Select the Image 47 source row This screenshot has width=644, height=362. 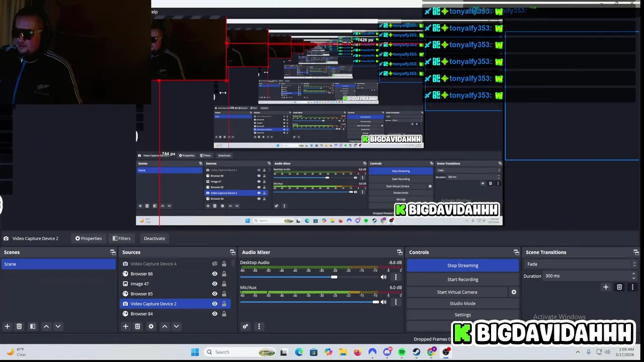(175, 284)
